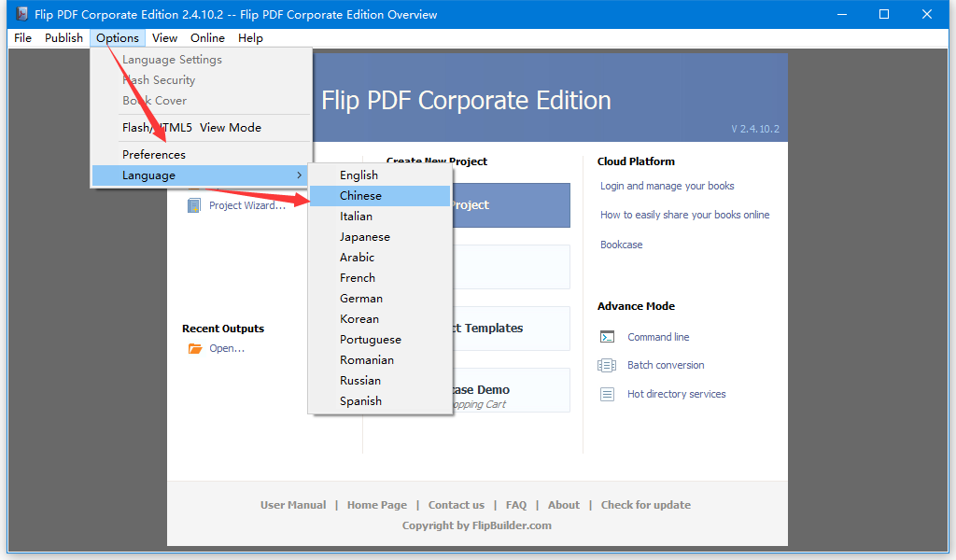Click the Flip PDF app icon in title bar
The width and height of the screenshot is (956, 560).
click(x=21, y=14)
